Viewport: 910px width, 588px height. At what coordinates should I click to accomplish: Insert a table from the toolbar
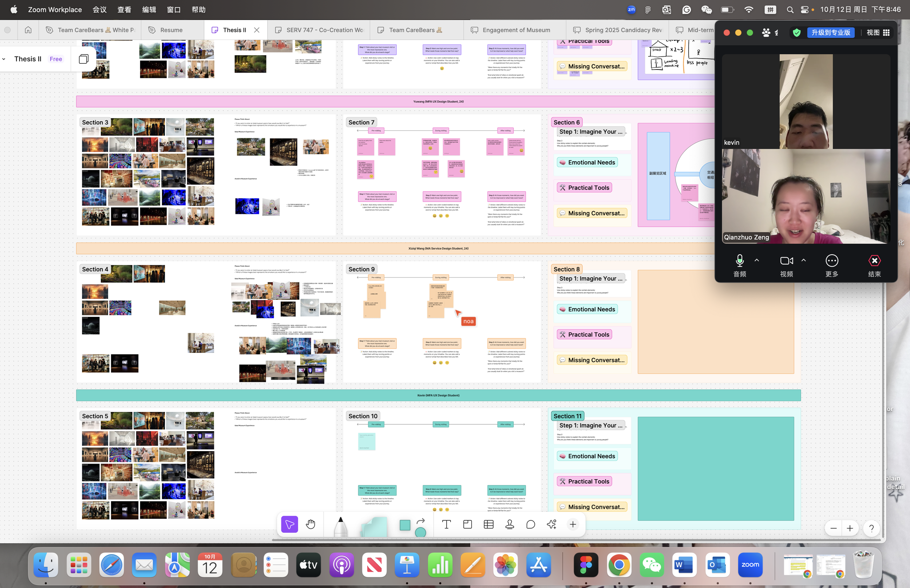488,524
